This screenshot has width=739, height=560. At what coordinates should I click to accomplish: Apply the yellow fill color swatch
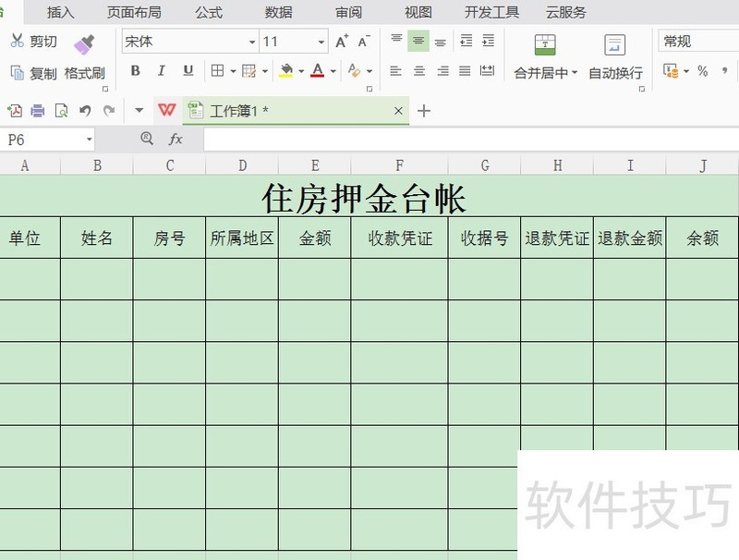(286, 71)
